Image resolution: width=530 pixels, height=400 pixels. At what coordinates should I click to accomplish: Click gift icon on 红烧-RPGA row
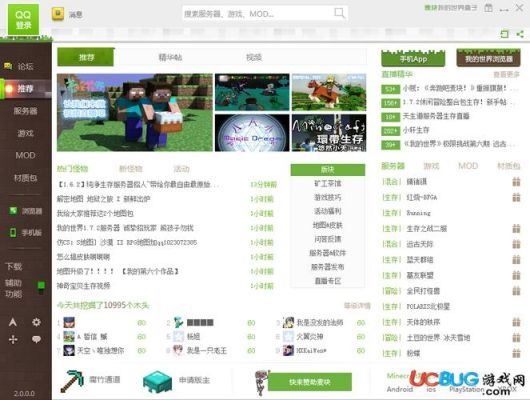point(516,197)
